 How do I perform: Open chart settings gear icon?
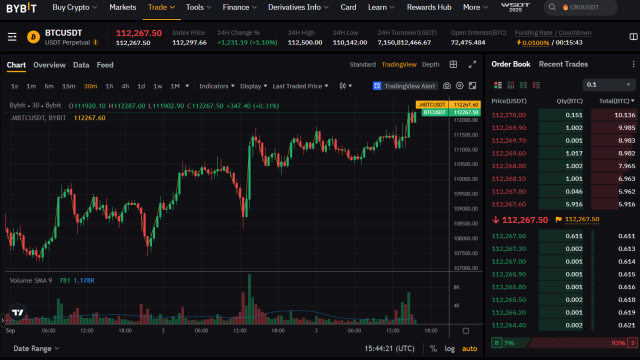pyautogui.click(x=460, y=86)
